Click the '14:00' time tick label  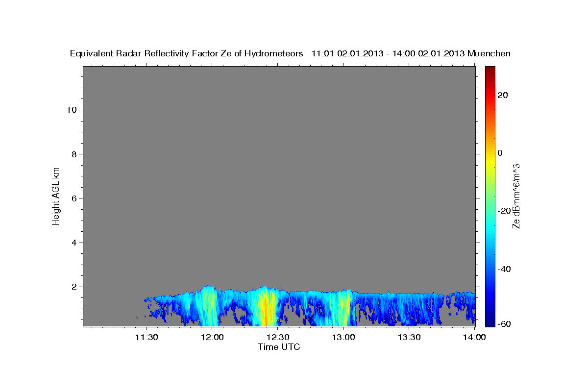point(475,337)
